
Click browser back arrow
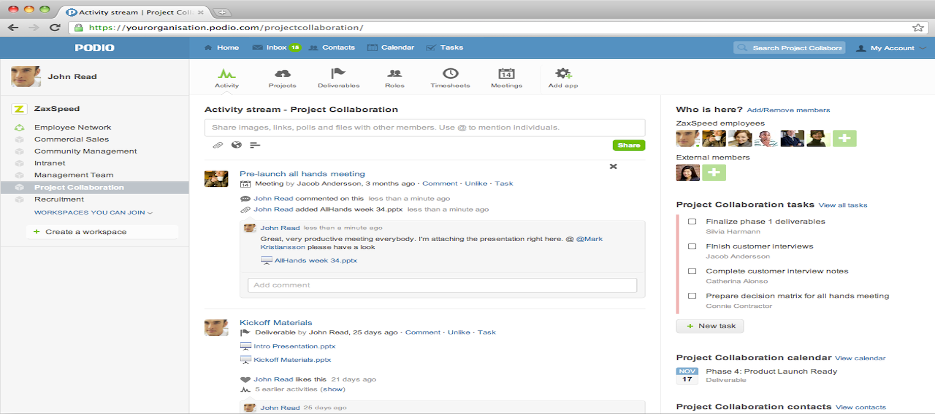13,27
